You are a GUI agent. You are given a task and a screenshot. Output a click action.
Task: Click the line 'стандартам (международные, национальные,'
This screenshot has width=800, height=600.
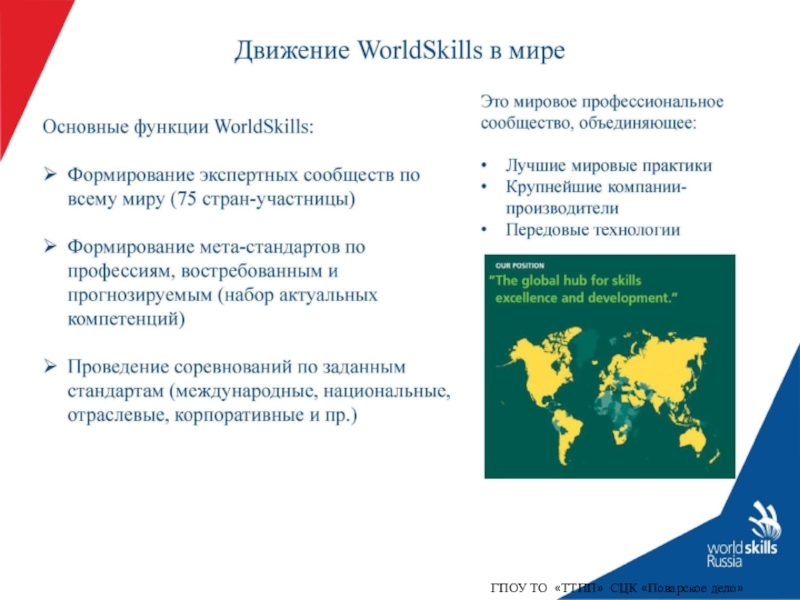pos(259,391)
